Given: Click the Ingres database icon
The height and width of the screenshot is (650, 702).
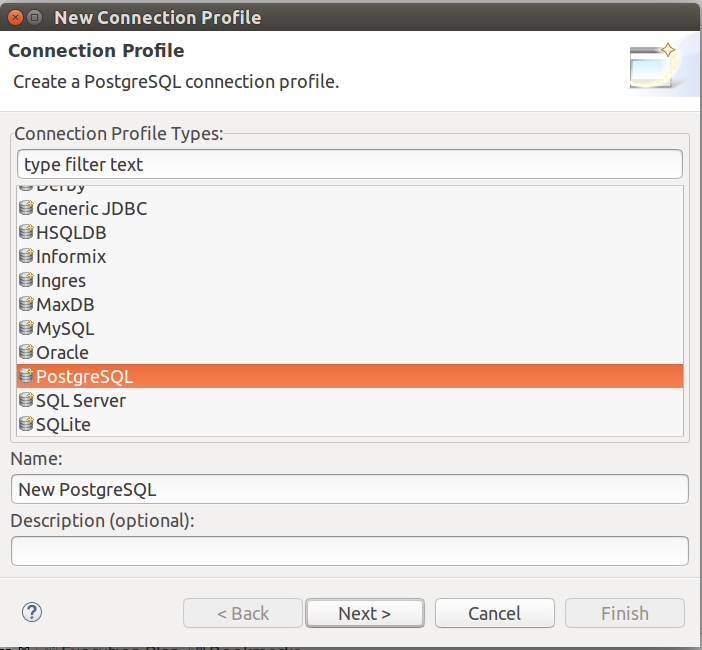Looking at the screenshot, I should tap(26, 280).
